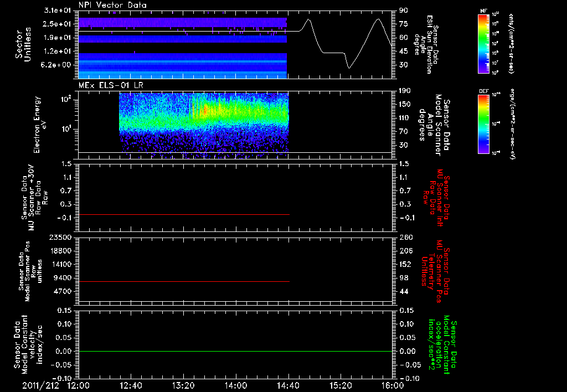Click the "Model Scanner Angle degrees" axis label
This screenshot has height=392, width=567.
pos(434,125)
